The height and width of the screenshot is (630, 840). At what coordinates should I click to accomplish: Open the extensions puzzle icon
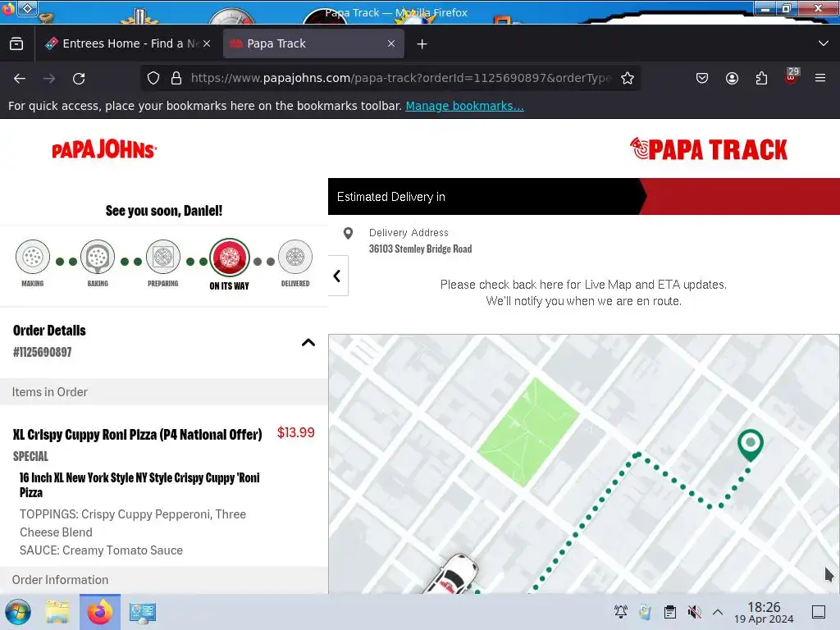coord(761,78)
